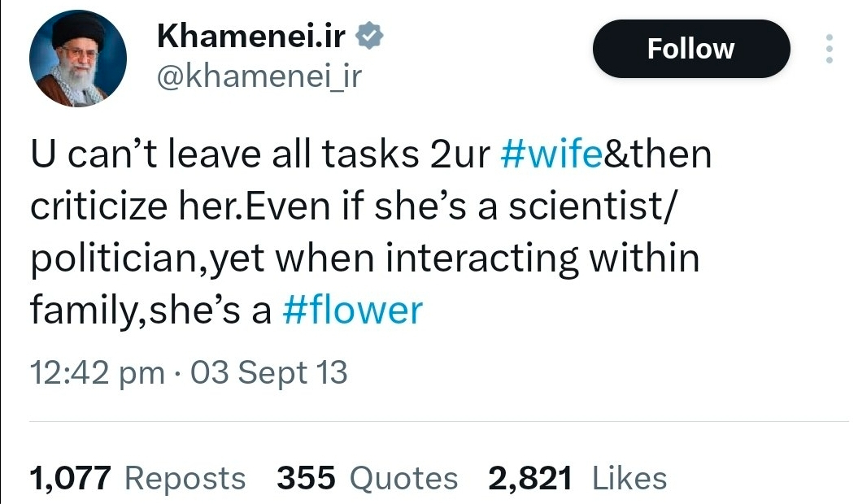This screenshot has height=504, width=858.
Task: Click the 355 quote count number
Action: pyautogui.click(x=307, y=478)
